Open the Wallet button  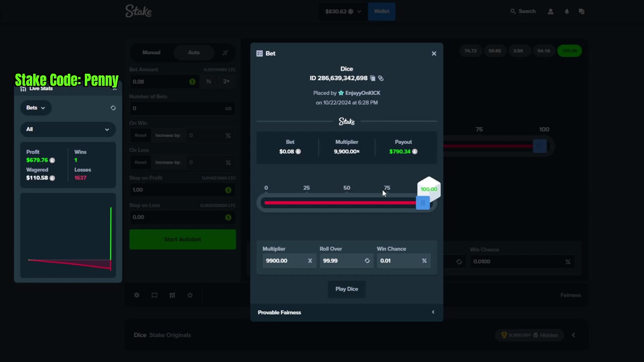click(x=381, y=11)
